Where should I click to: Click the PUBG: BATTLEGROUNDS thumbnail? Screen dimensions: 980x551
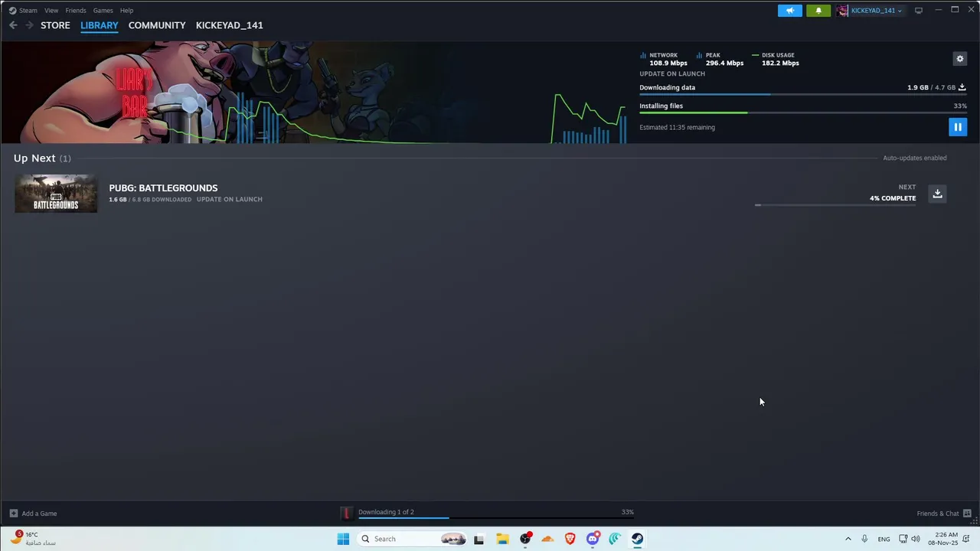pyautogui.click(x=56, y=194)
